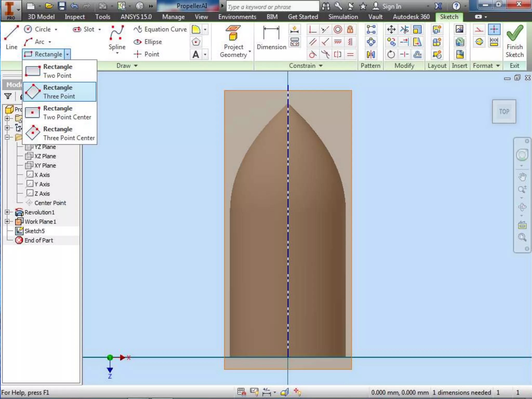Click the TOP face of ViewCube
The height and width of the screenshot is (399, 532).
[x=504, y=112]
